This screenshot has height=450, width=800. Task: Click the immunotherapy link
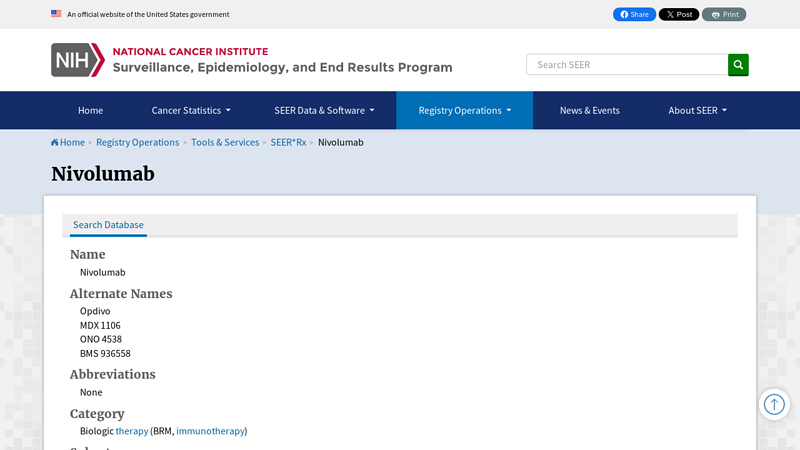coord(210,431)
